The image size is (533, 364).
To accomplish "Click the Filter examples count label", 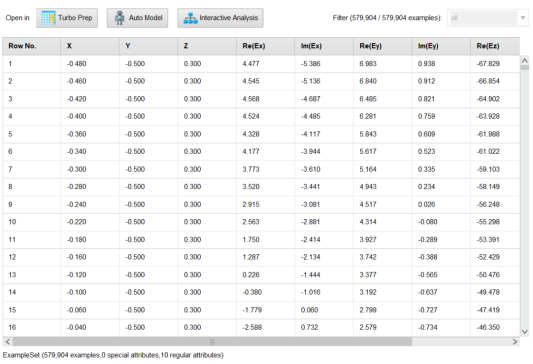I will point(387,18).
